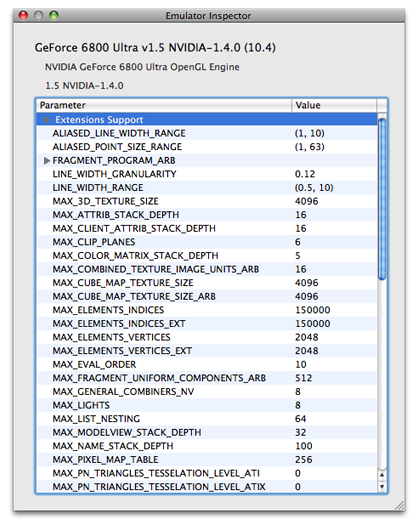Select the MAX_NAME_STACK_DEPTH row
The height and width of the screenshot is (528, 418).
(207, 446)
